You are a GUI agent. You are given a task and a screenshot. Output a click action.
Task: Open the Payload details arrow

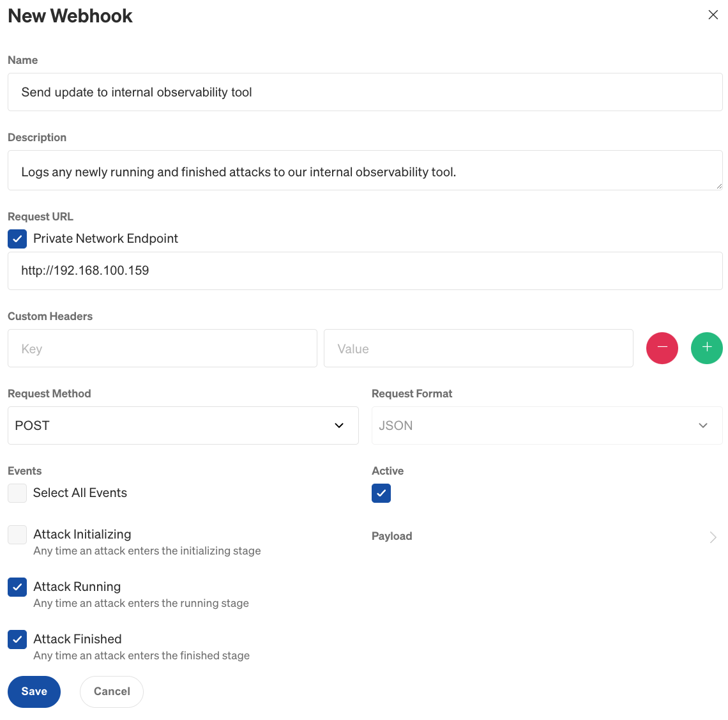[x=713, y=537]
